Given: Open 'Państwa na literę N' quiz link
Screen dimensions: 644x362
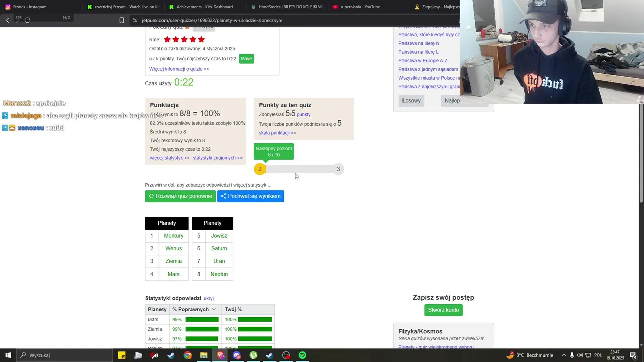Looking at the screenshot, I should click(x=419, y=43).
